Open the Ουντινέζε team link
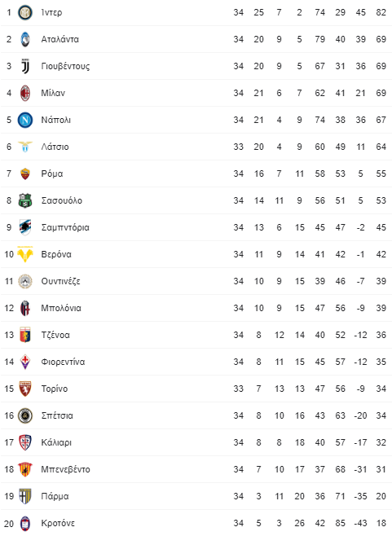Screen dimensions: 392x536 click(60, 281)
